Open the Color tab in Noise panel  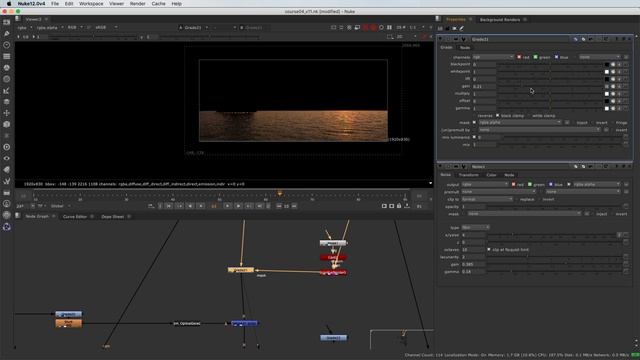point(491,175)
